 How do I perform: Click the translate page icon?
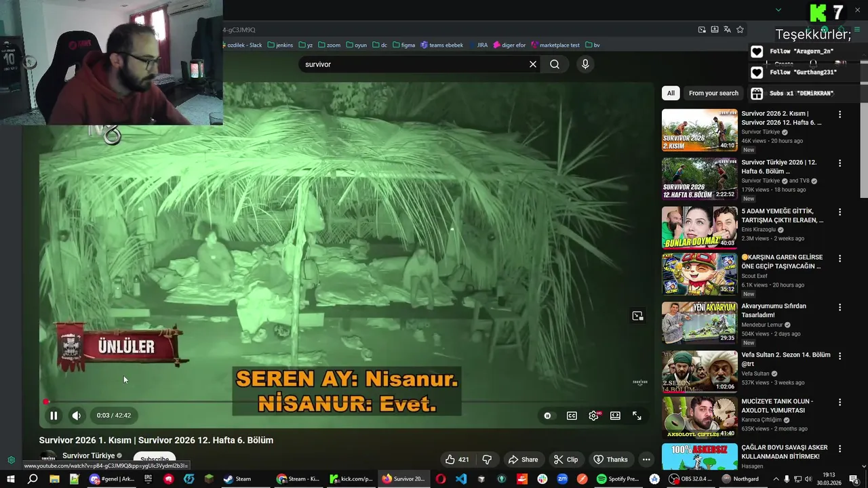click(727, 30)
